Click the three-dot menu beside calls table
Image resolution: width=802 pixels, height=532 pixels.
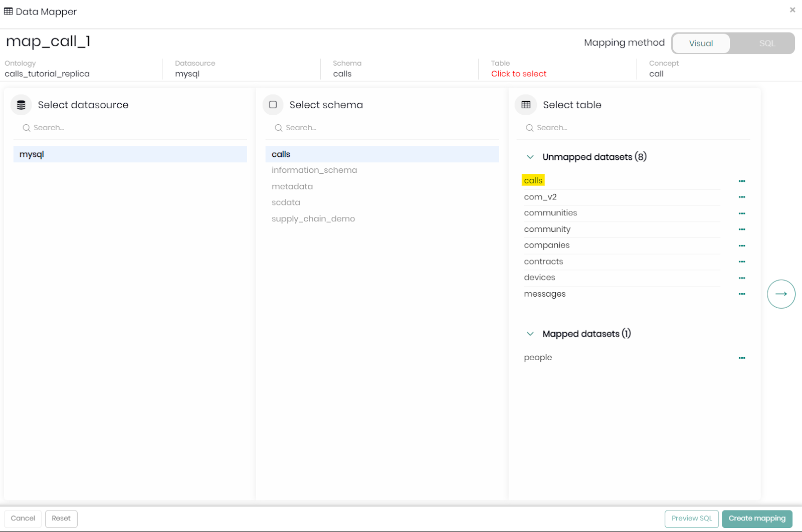click(742, 181)
